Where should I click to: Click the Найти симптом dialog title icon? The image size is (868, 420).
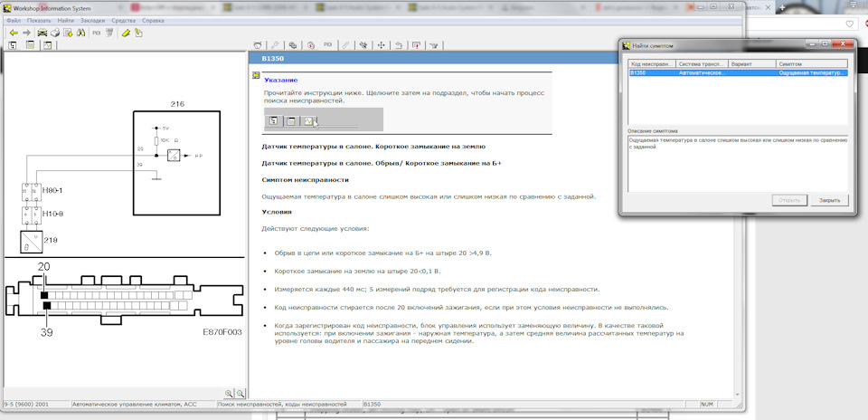point(626,45)
